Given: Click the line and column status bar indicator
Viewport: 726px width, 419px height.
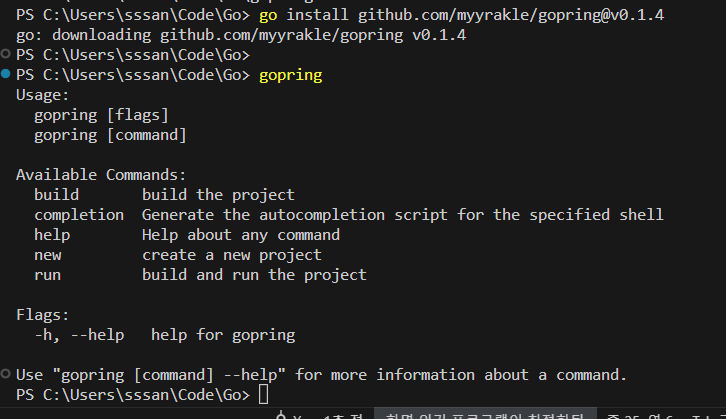Looking at the screenshot, I should (636, 414).
